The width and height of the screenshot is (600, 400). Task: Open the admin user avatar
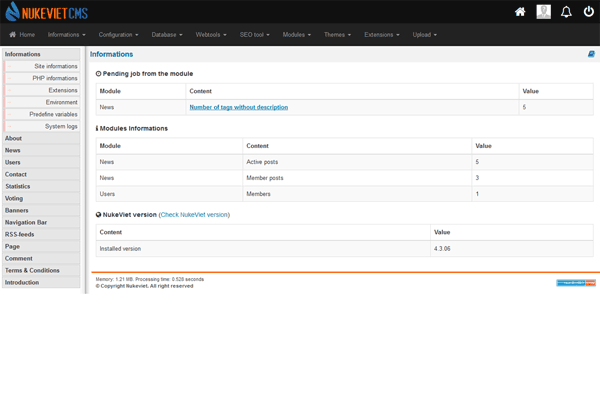point(543,12)
